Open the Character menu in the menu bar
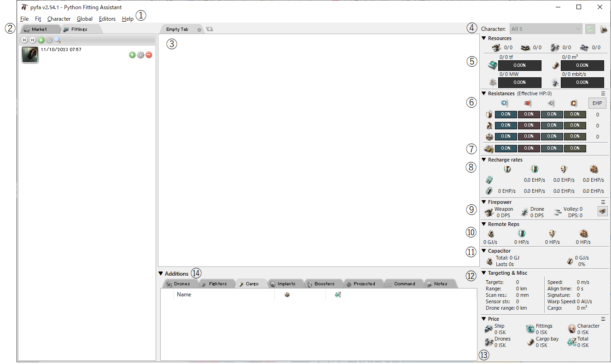Image resolution: width=611 pixels, height=364 pixels. 59,19
